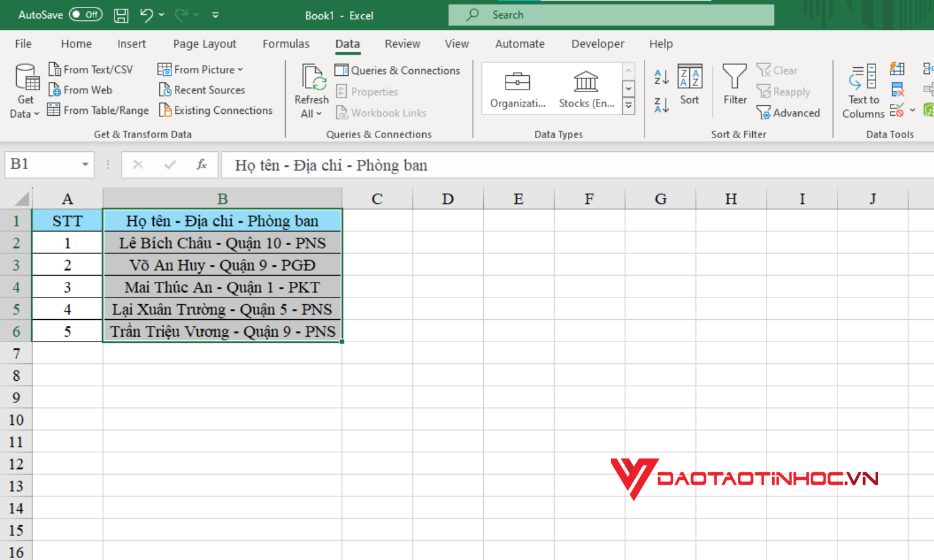The image size is (934, 560).
Task: Choose From Table/Range
Action: tap(98, 110)
